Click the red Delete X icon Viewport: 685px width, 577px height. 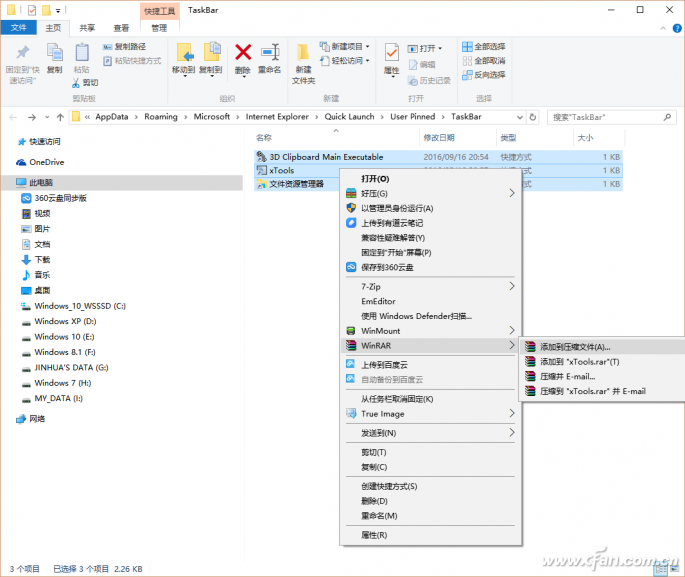pos(243,52)
